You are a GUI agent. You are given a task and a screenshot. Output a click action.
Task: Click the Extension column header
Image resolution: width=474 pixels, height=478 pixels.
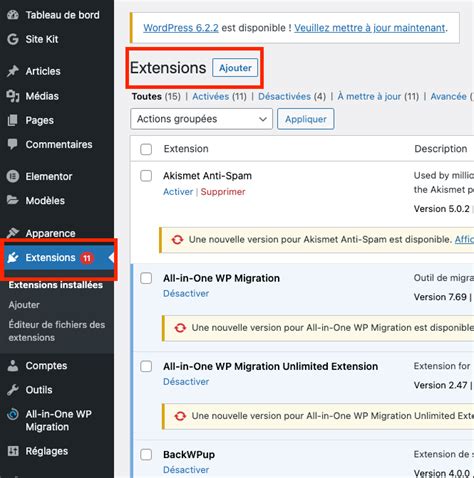coord(186,149)
